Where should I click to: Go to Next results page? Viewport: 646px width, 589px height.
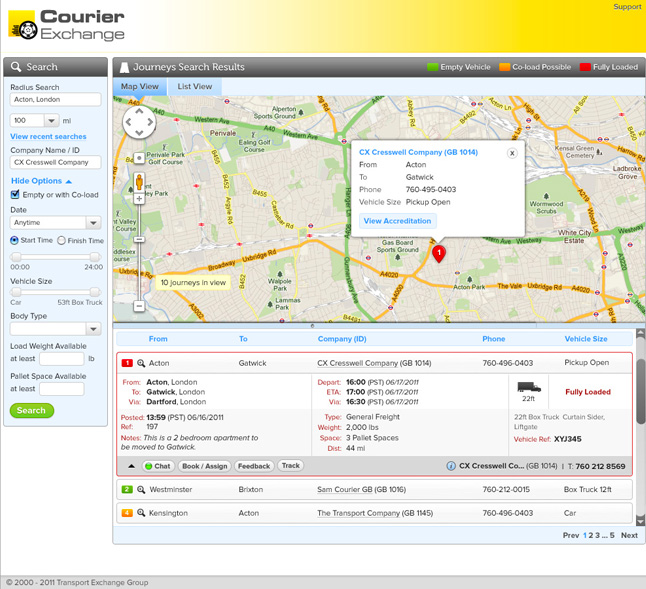tap(629, 535)
